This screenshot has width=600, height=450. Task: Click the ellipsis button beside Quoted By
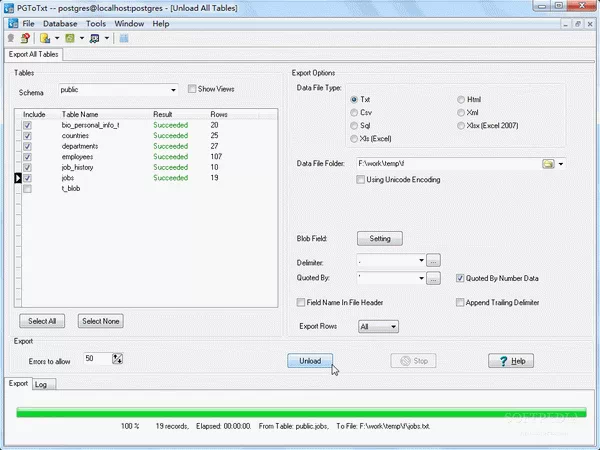433,279
